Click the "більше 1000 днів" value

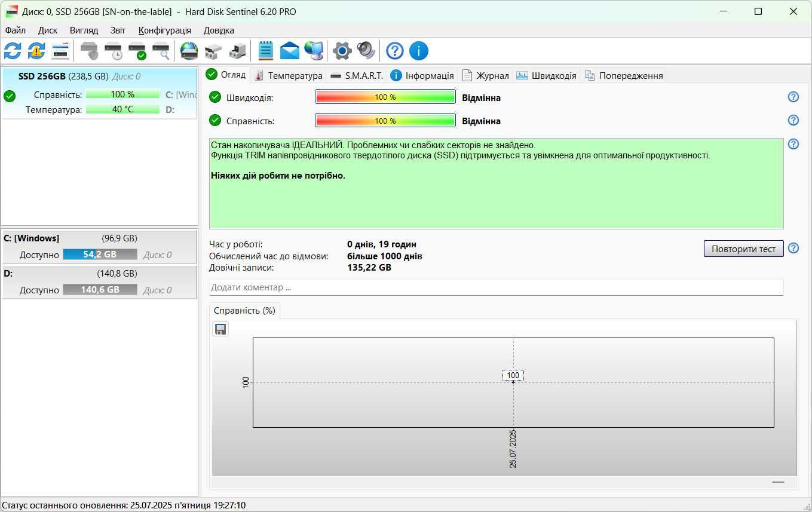point(385,256)
